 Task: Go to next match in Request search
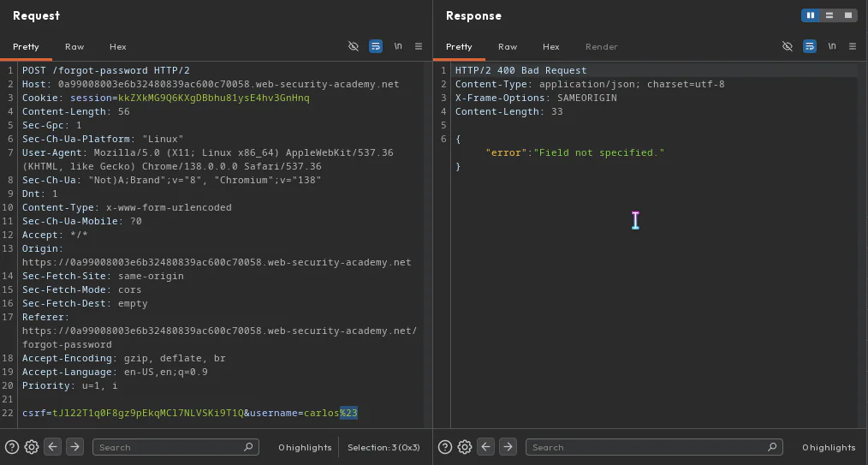click(x=74, y=447)
